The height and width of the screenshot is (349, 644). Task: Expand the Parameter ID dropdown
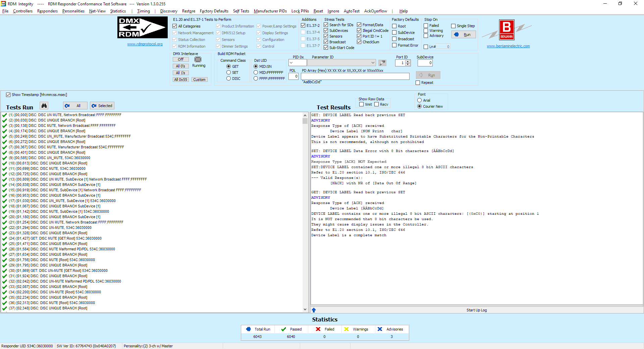coord(373,63)
